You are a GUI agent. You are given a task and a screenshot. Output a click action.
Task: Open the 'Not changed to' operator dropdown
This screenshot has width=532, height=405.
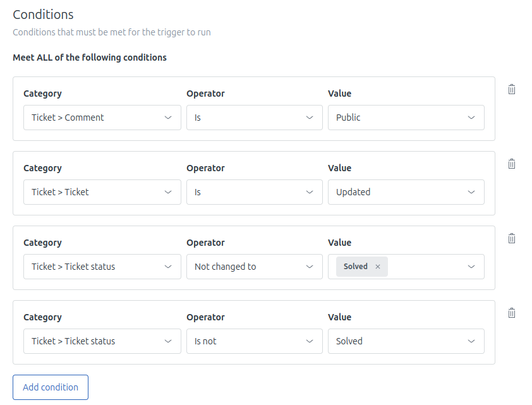pos(254,267)
